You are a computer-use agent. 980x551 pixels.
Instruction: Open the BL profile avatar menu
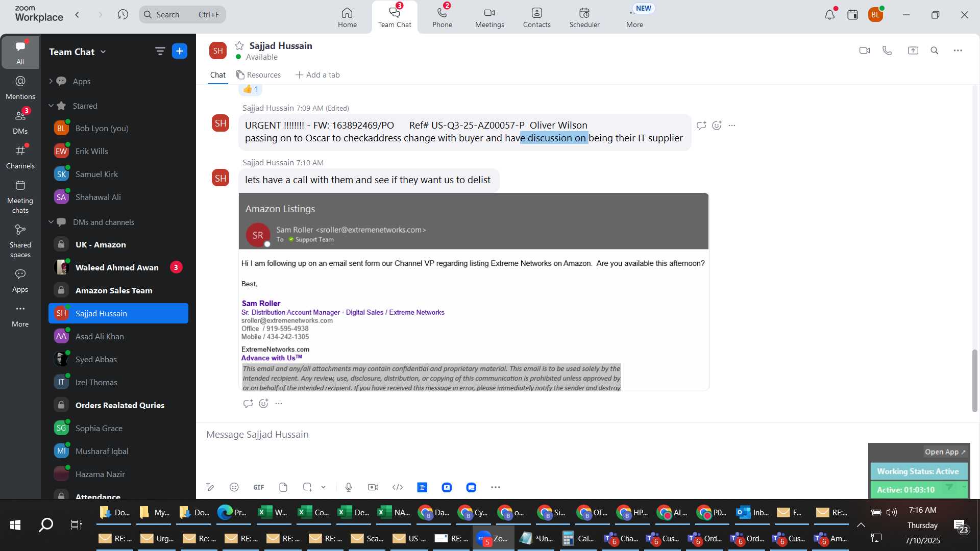[875, 15]
